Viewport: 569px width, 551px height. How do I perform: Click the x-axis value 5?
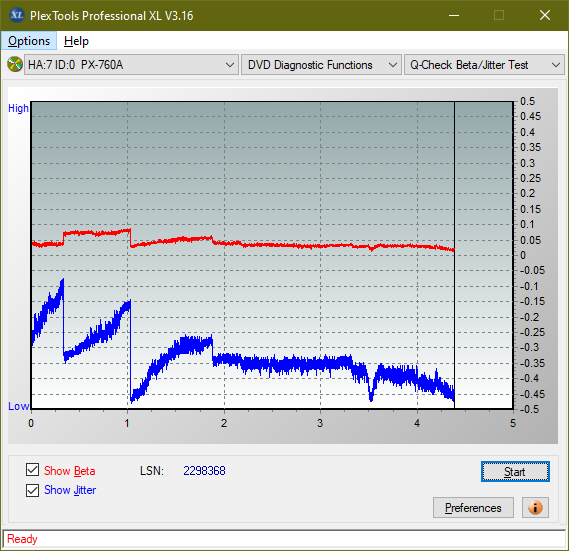tap(513, 423)
